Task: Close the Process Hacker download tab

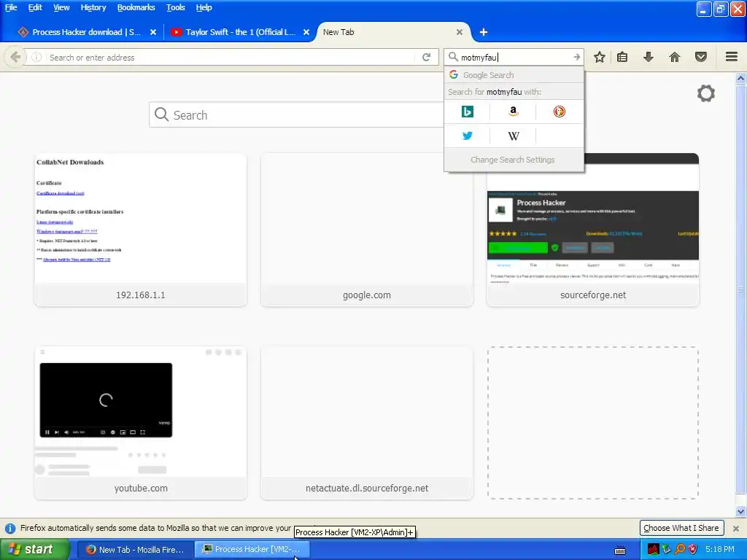Action: [x=153, y=32]
